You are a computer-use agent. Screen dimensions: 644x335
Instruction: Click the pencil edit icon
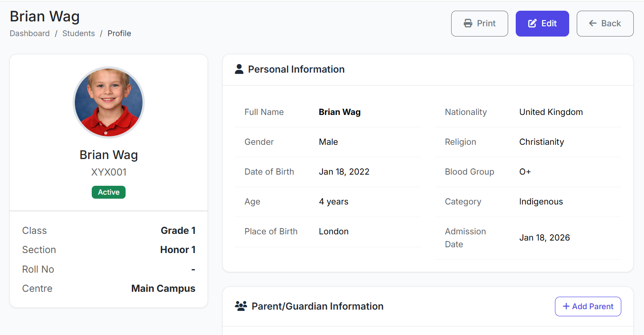tap(532, 24)
